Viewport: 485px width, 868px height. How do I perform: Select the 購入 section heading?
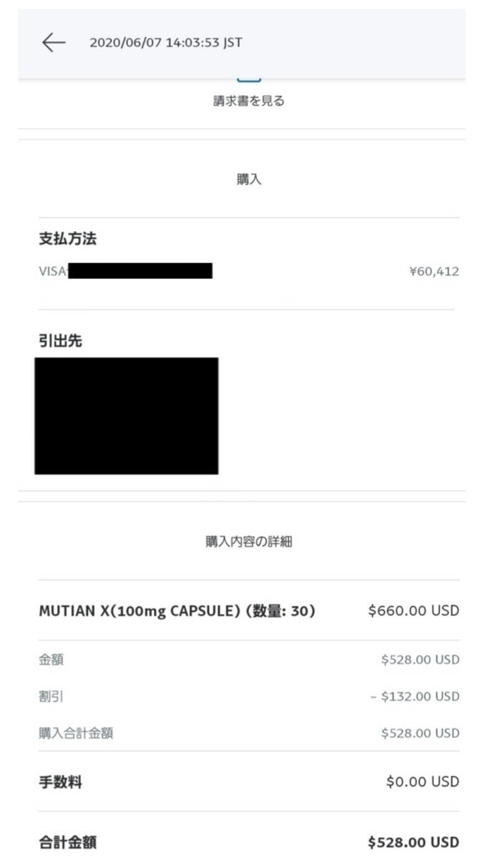click(249, 180)
